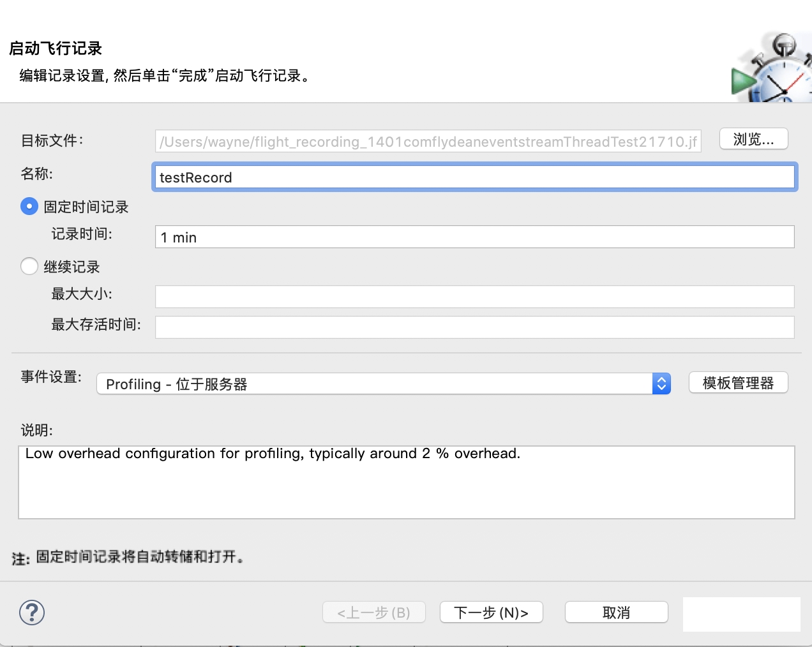Select the 固定时间记录 radio button
This screenshot has width=812, height=647.
tap(29, 207)
